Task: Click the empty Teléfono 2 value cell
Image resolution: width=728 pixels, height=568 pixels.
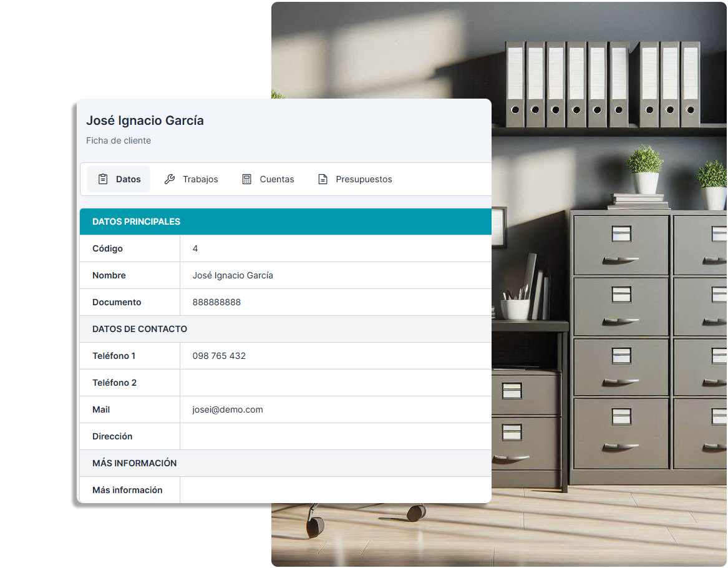Action: click(335, 383)
